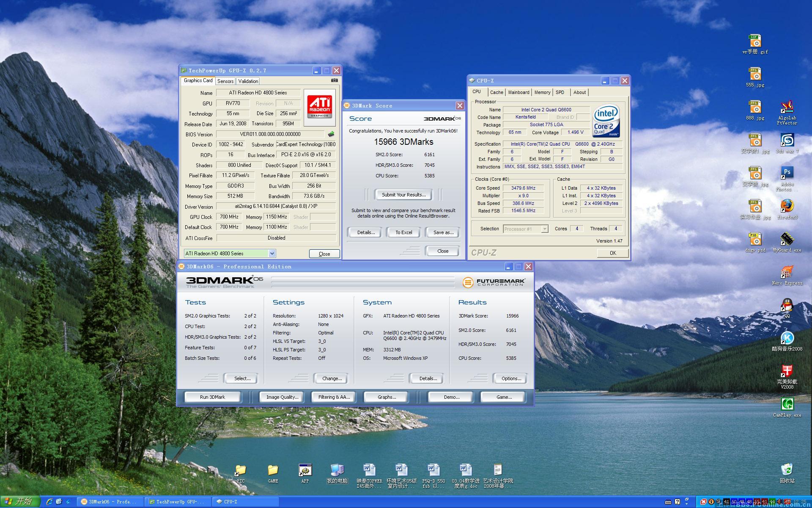
Task: Select the 888.jpg desktop icon
Action: 755,110
